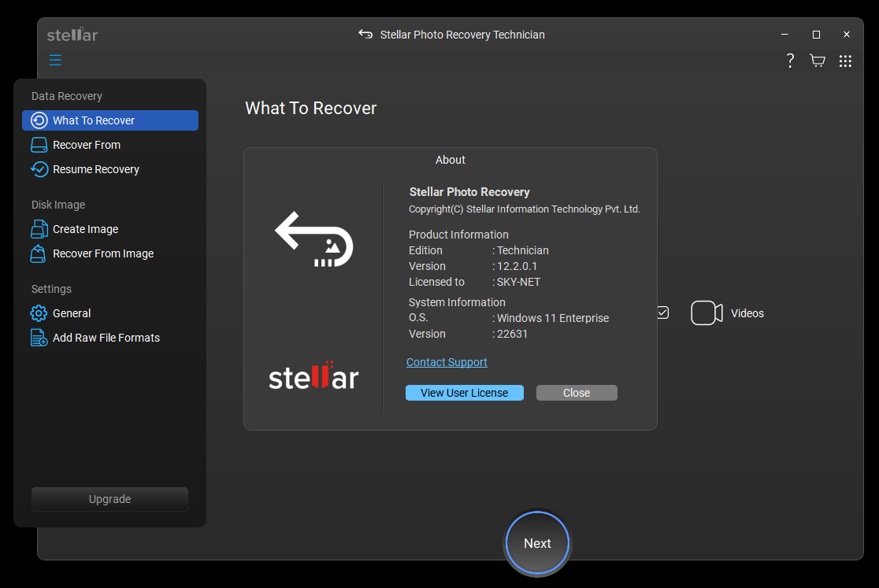Click the Data Recovery section header

point(67,96)
